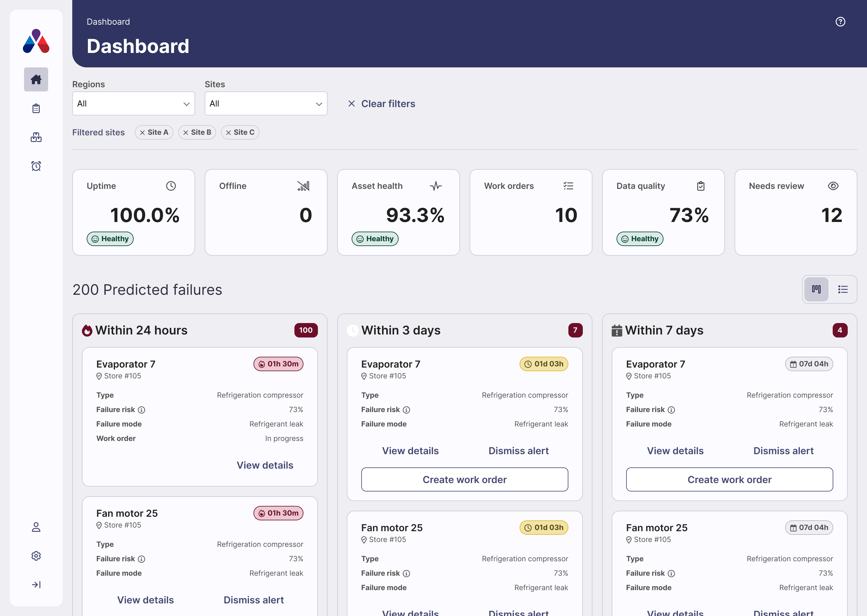Dismiss alert for Evaporator 7 within 7 days
867x616 pixels.
(784, 451)
